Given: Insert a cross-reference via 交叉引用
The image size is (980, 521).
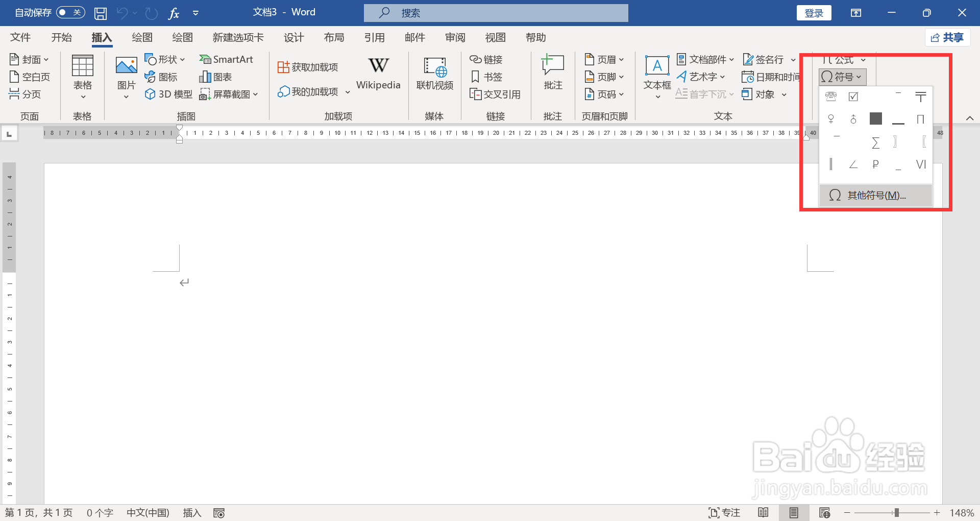Looking at the screenshot, I should [495, 94].
